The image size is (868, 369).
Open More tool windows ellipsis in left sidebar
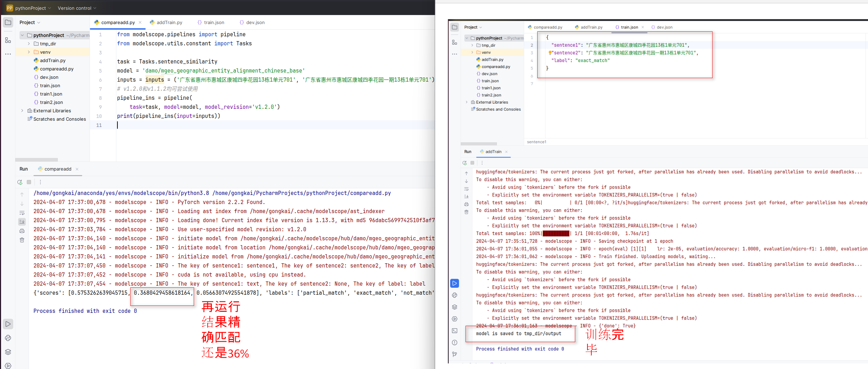8,54
